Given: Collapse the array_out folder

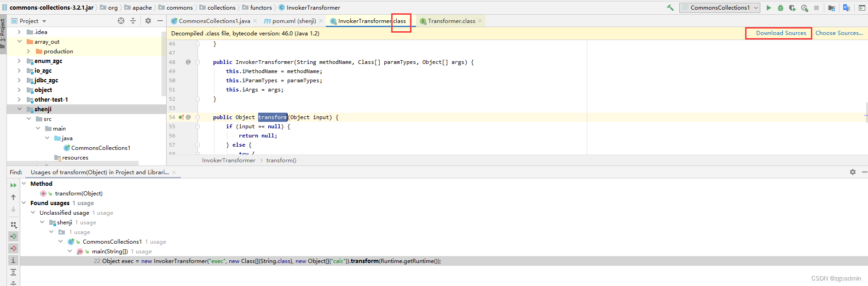Looking at the screenshot, I should click(19, 42).
